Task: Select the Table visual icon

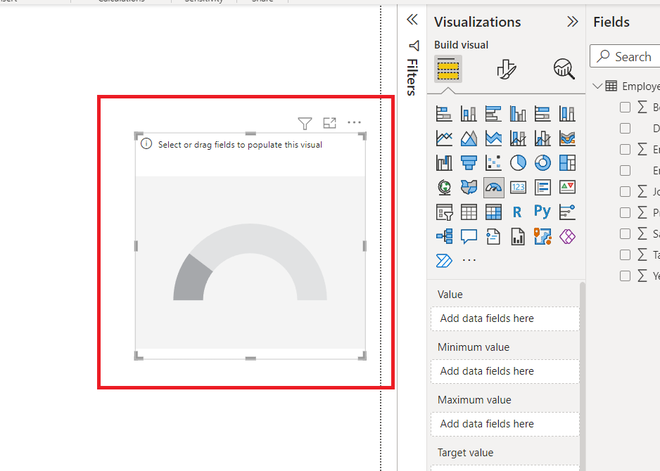Action: 469,211
